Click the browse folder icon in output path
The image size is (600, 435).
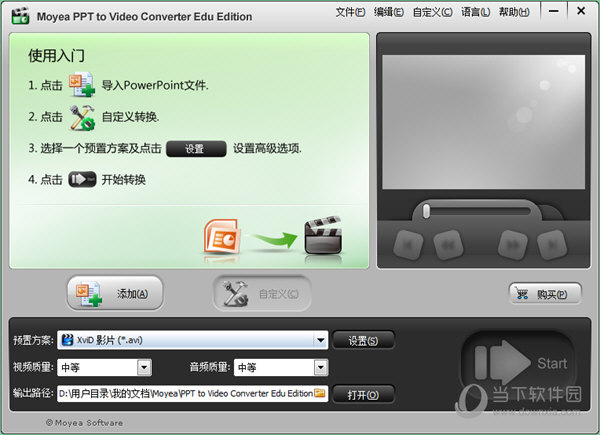coord(320,393)
